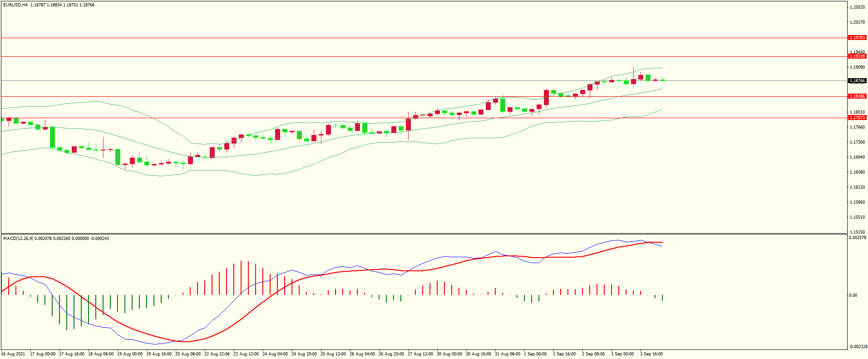Image resolution: width=868 pixels, height=359 pixels.
Task: Click the 27 Aug 12:00 time label
Action: [420, 354]
